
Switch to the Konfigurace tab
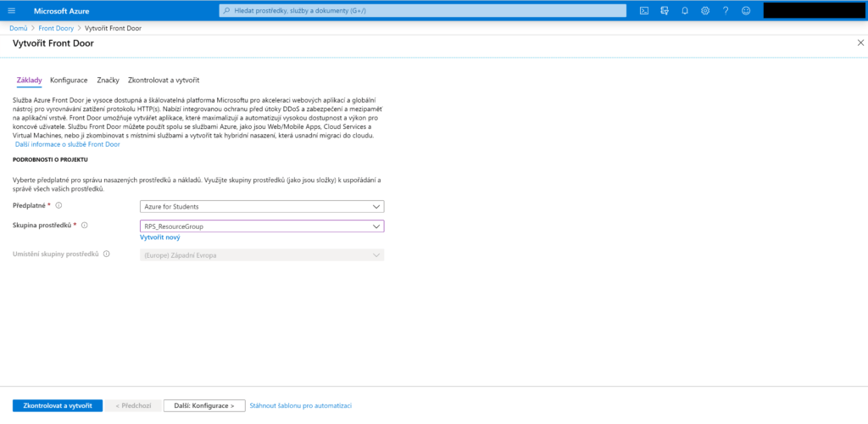69,80
